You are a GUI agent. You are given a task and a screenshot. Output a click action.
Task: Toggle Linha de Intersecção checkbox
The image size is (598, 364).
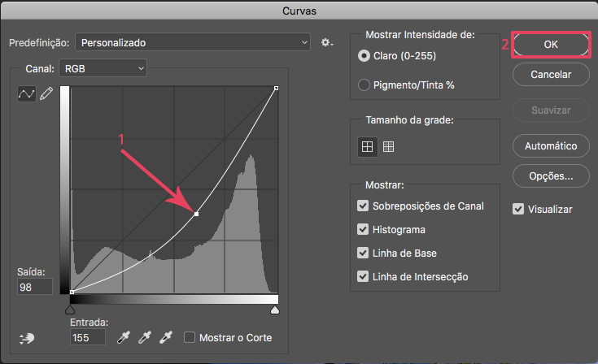pos(363,277)
